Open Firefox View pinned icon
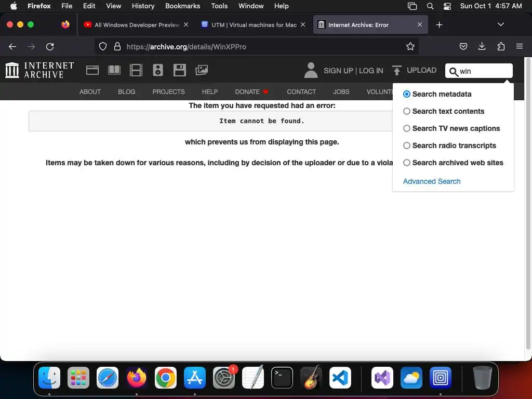 pyautogui.click(x=65, y=24)
